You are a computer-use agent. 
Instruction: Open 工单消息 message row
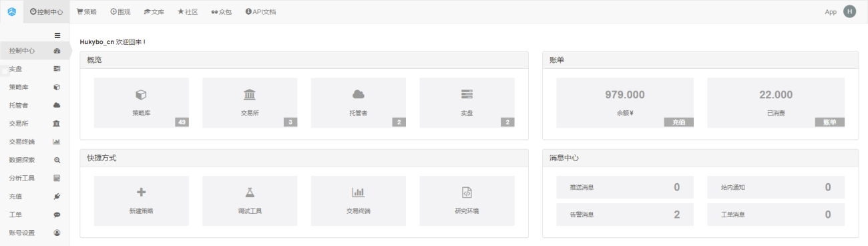click(x=776, y=215)
